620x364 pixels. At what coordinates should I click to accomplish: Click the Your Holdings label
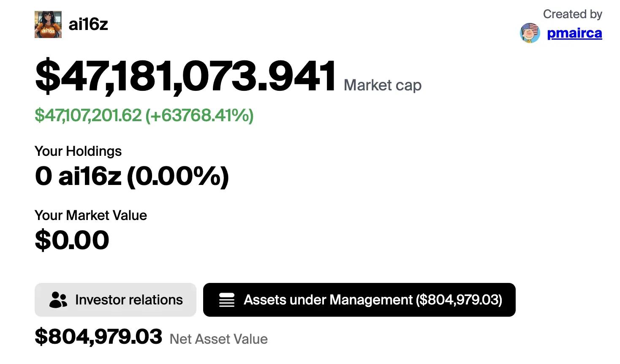78,151
